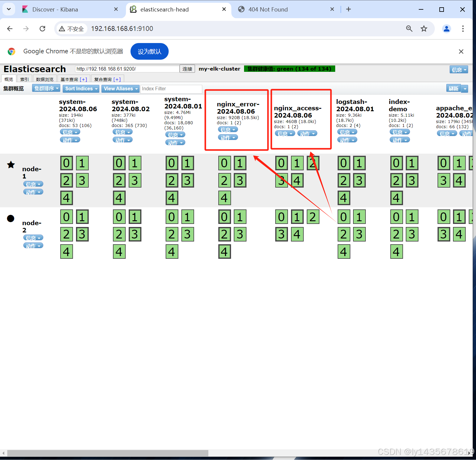Select shard 3 of nginx_error on node-2
The height and width of the screenshot is (460, 476).
(x=240, y=234)
